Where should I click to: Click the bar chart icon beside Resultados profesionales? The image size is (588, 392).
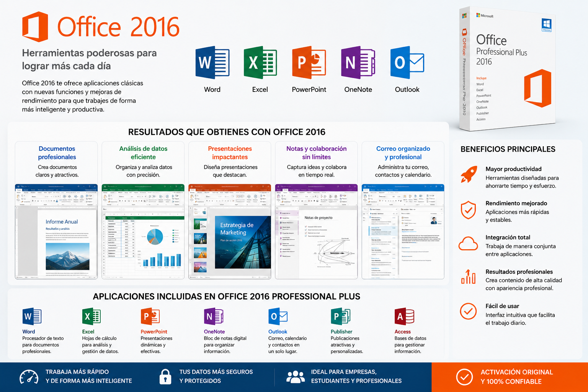[468, 276]
